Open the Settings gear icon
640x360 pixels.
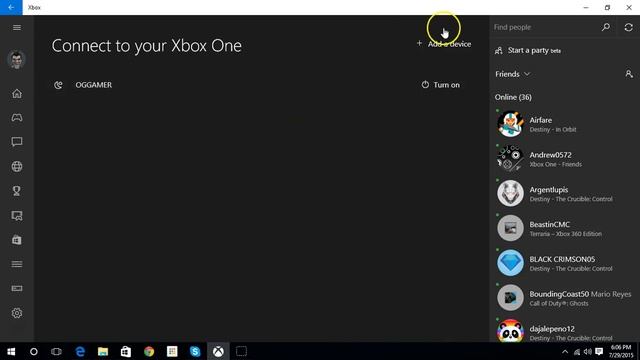pos(17,313)
